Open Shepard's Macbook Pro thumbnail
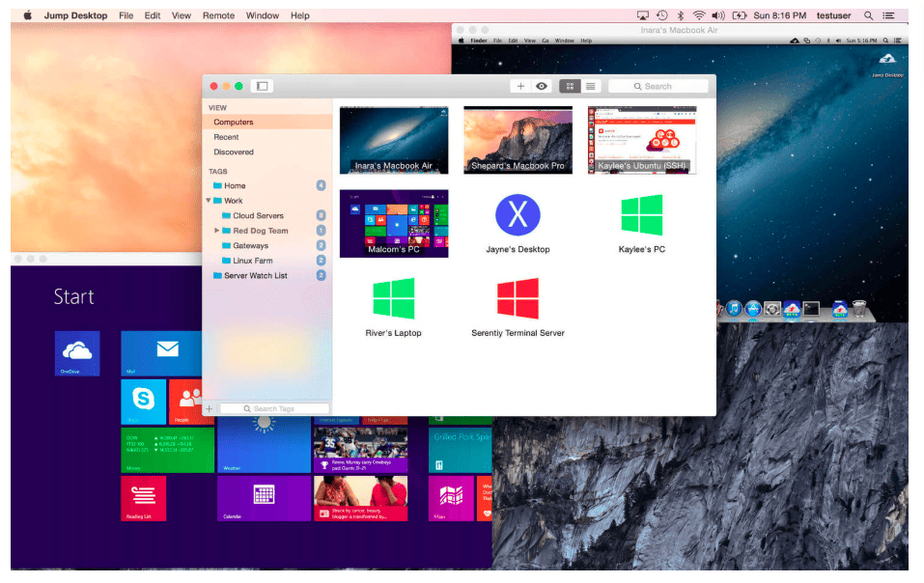 pyautogui.click(x=518, y=140)
